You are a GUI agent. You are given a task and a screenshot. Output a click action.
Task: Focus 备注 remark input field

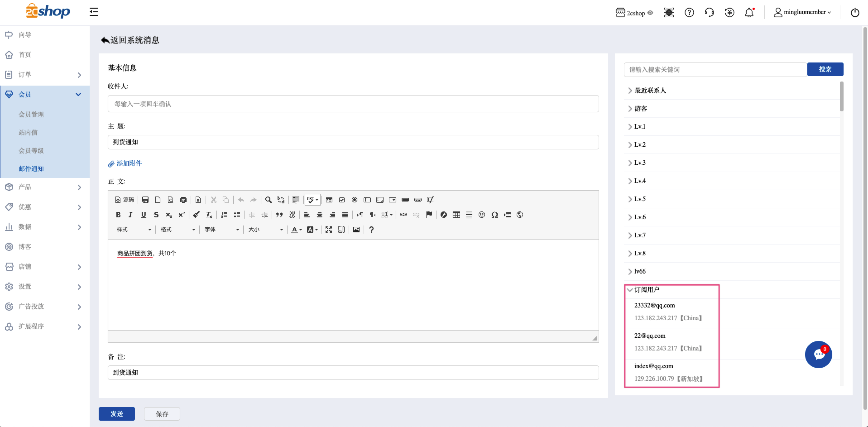pyautogui.click(x=353, y=373)
